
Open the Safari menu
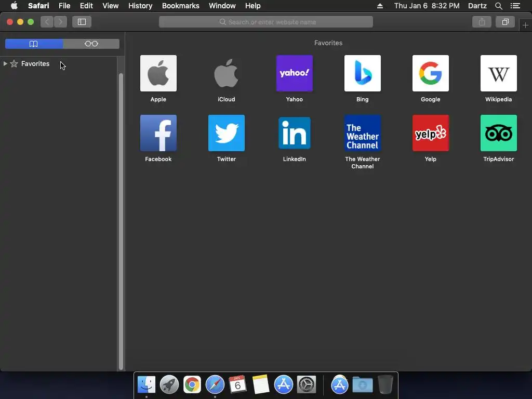click(x=38, y=6)
